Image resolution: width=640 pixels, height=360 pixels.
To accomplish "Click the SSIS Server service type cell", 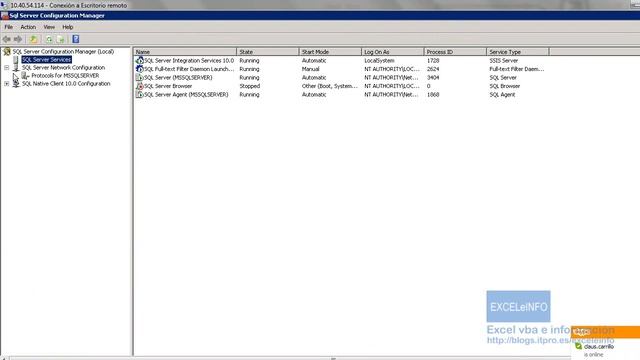I will (x=504, y=60).
